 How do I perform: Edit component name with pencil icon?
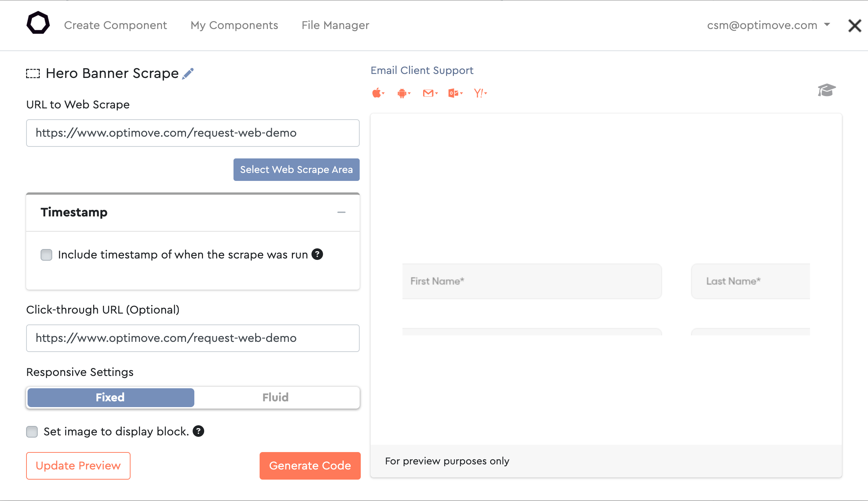[x=188, y=74]
